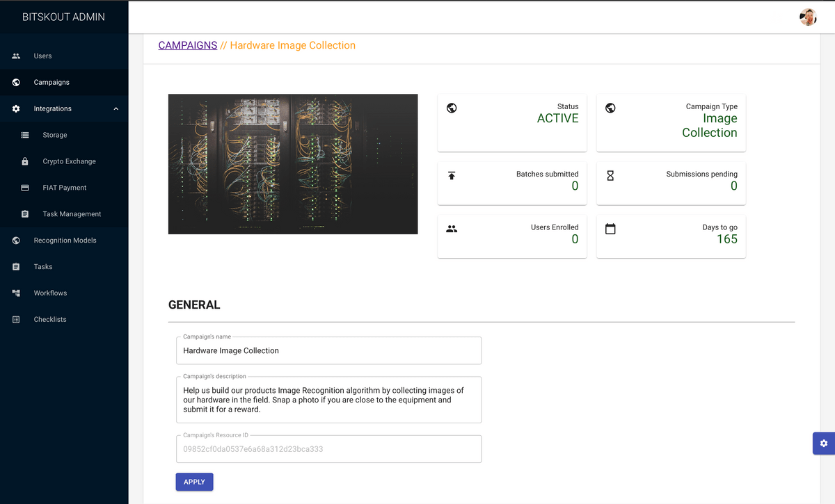Screen dimensions: 835x504
Task: Open FIAT Payment integration
Action: coord(64,188)
